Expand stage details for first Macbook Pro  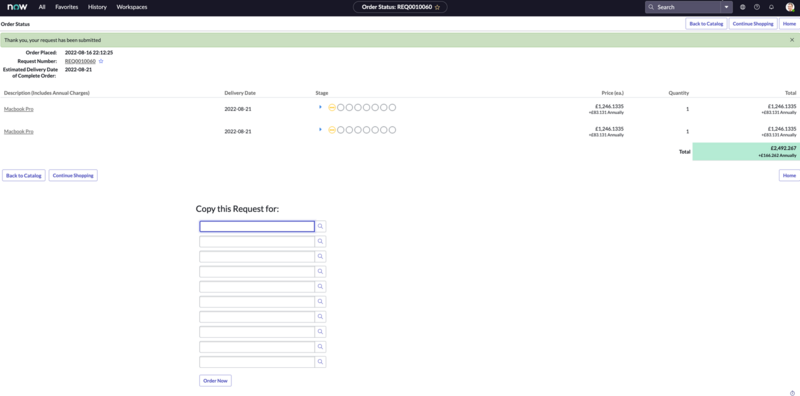[320, 107]
